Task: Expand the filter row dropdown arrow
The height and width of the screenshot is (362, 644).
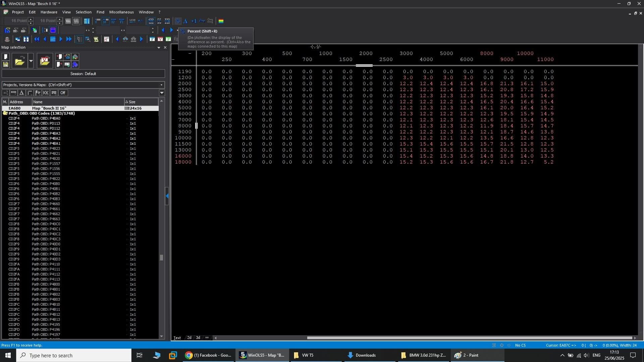Action: click(162, 93)
